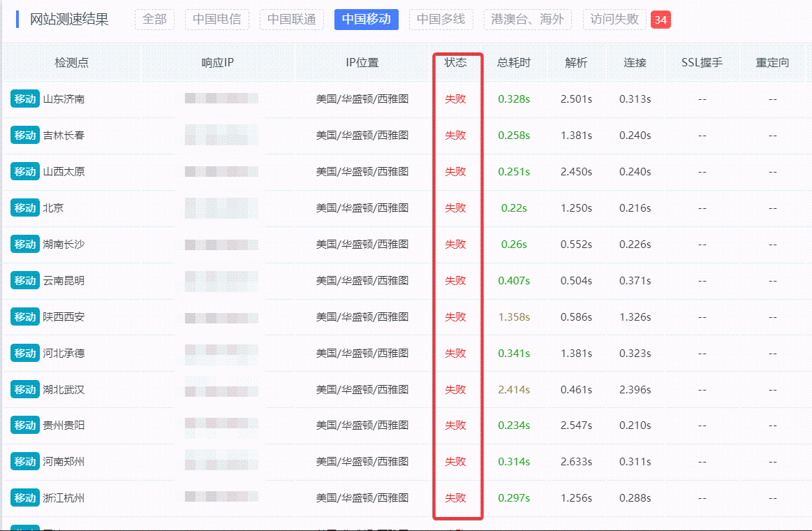Show 访问失败 results

[614, 20]
